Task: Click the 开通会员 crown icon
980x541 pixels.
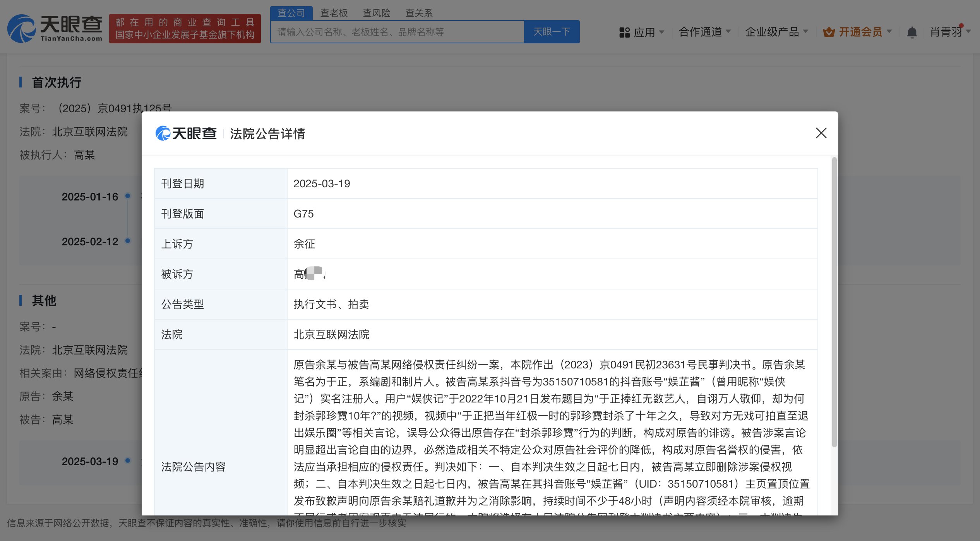Action: [829, 32]
